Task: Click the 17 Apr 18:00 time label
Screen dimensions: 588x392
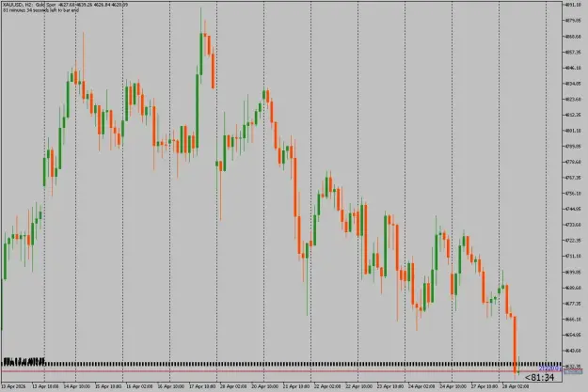Action: (x=202, y=386)
